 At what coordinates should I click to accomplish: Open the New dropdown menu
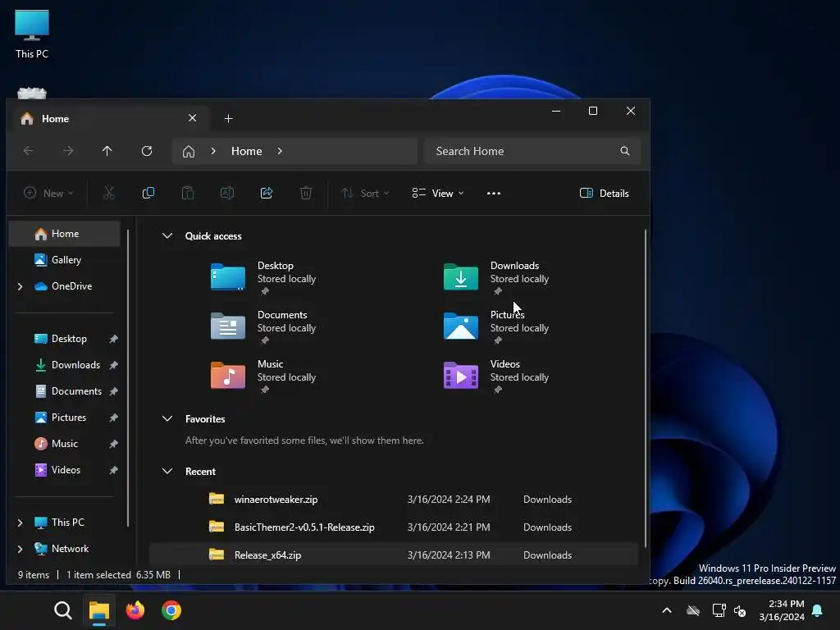tap(48, 194)
